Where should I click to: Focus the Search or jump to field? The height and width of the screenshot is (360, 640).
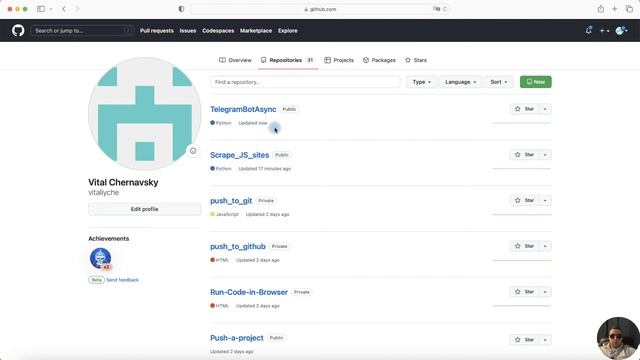(x=82, y=31)
